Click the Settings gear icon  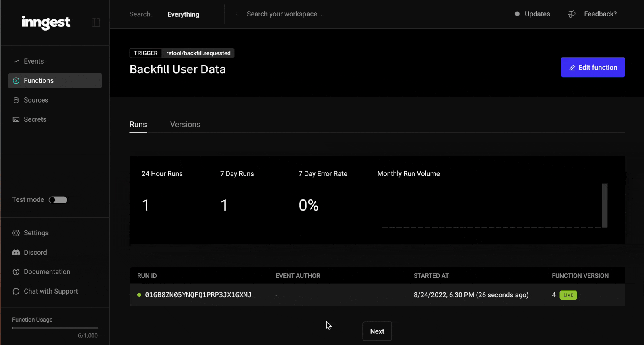point(16,233)
